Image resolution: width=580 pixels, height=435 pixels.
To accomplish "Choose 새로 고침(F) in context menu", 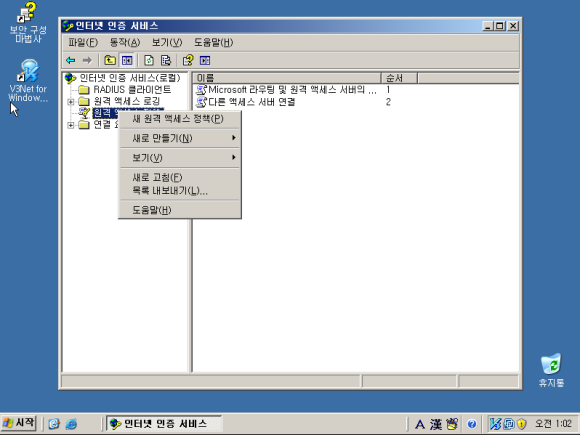I will coord(180,178).
